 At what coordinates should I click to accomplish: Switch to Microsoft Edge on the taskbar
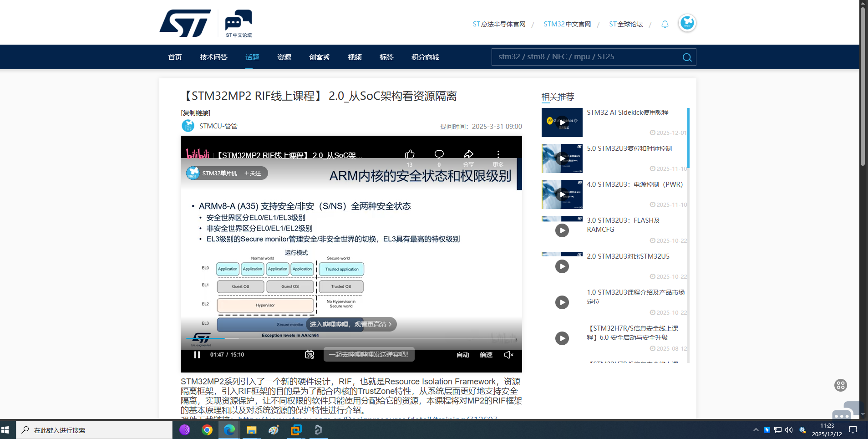pyautogui.click(x=229, y=430)
